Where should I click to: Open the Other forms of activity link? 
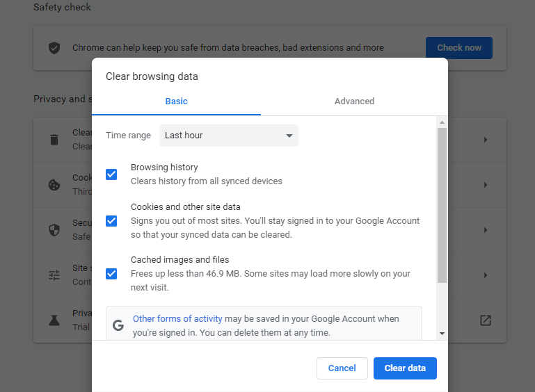click(x=177, y=319)
